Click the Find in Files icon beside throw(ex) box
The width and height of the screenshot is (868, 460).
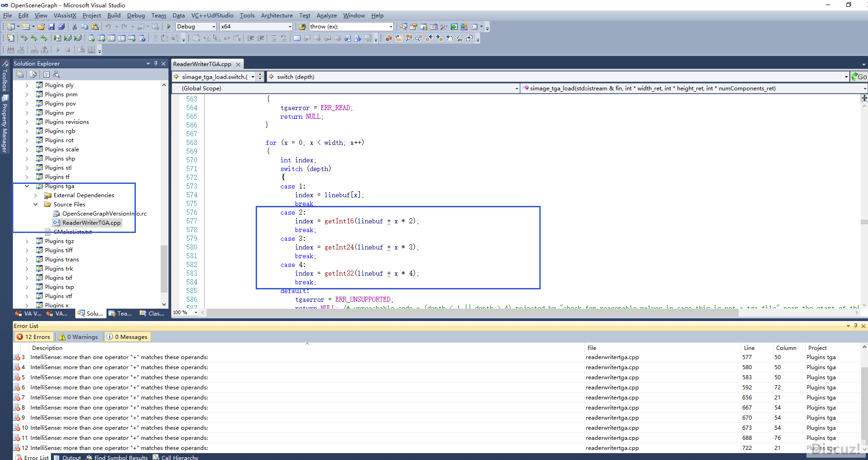tap(302, 27)
